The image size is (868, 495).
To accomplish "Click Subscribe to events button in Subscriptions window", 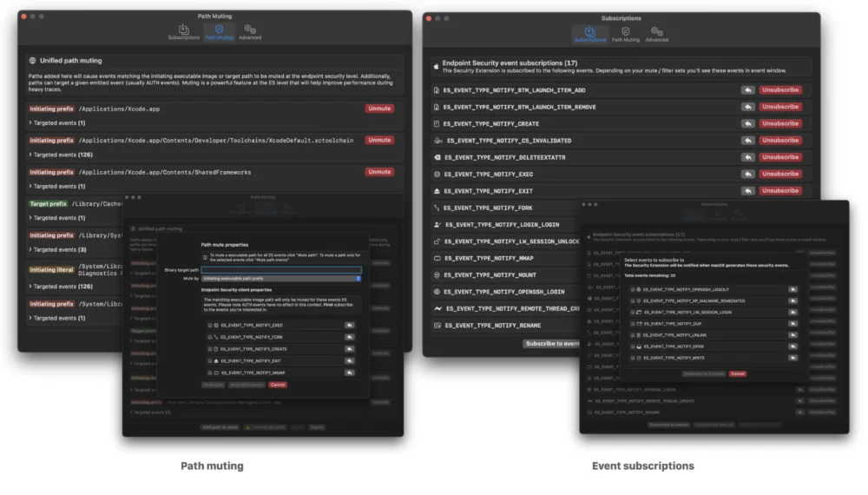I will pos(552,343).
